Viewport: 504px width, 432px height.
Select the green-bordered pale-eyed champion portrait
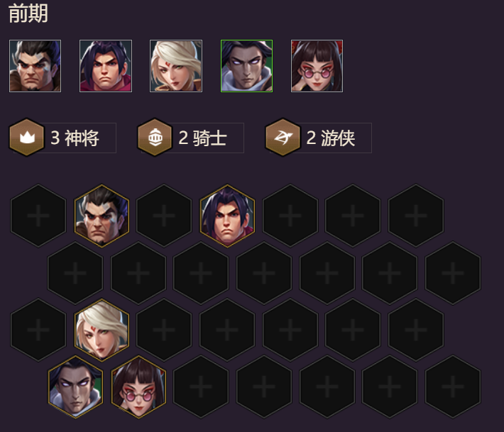pyautogui.click(x=246, y=66)
